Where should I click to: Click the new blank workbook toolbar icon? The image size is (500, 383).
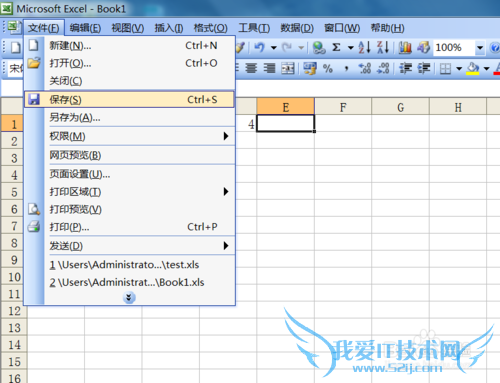pos(15,47)
